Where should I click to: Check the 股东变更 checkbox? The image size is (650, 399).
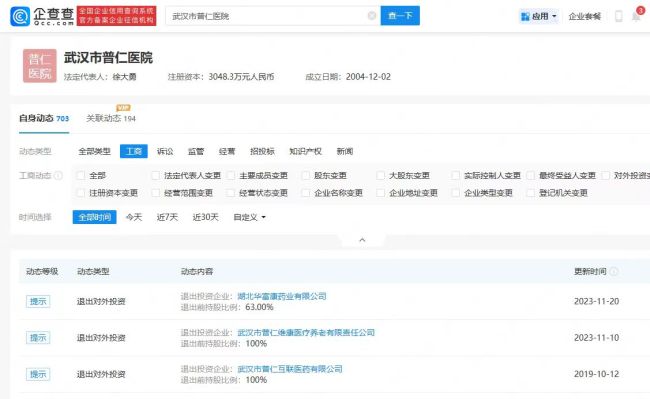[x=306, y=175]
